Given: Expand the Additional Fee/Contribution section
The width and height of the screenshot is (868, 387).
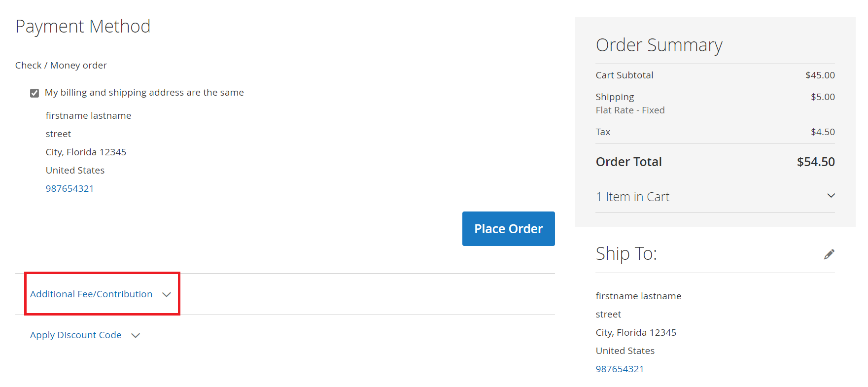Looking at the screenshot, I should click(x=91, y=294).
